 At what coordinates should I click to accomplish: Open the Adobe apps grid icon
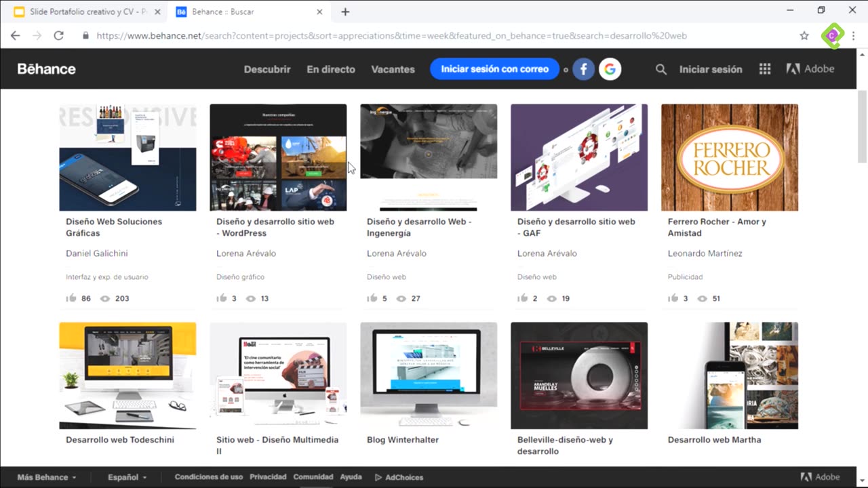(765, 69)
